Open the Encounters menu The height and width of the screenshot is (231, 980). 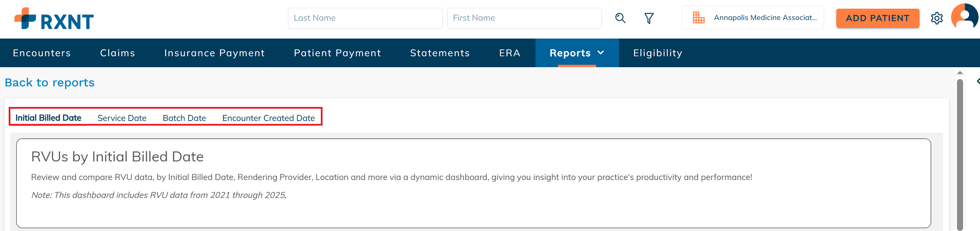42,53
